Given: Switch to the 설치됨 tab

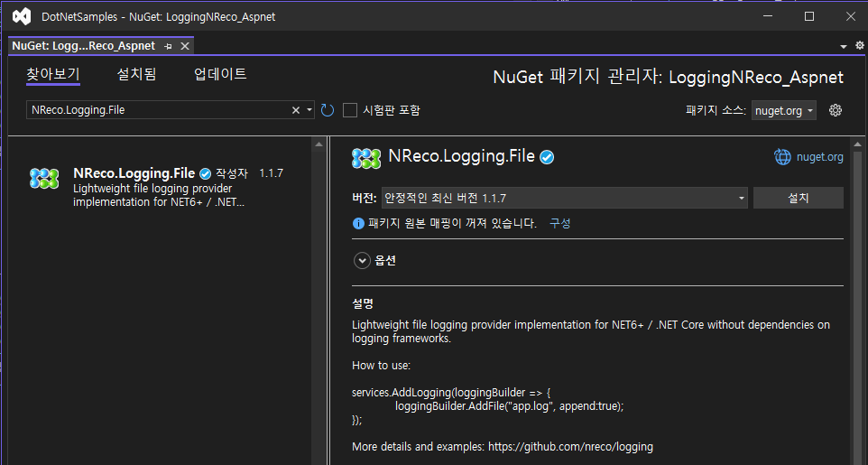Looking at the screenshot, I should coord(137,74).
